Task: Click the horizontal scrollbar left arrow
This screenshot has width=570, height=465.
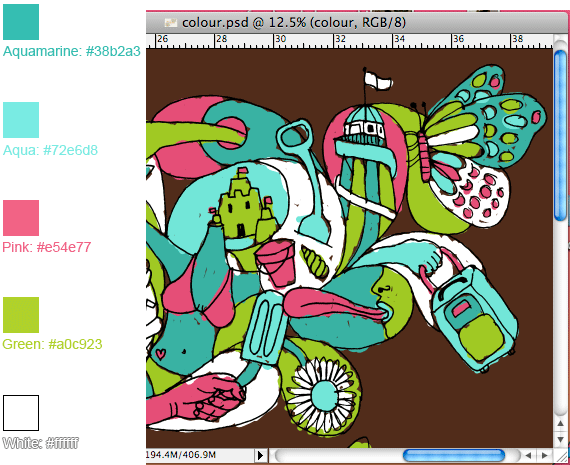Action: [528, 455]
